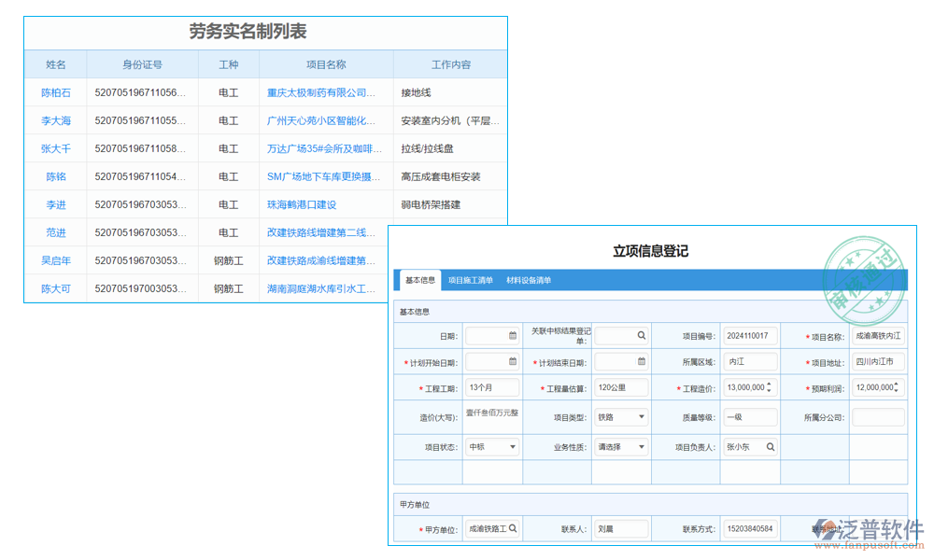Click the 所属分公司 input field
Screen dimensions: 934x560
coord(877,418)
